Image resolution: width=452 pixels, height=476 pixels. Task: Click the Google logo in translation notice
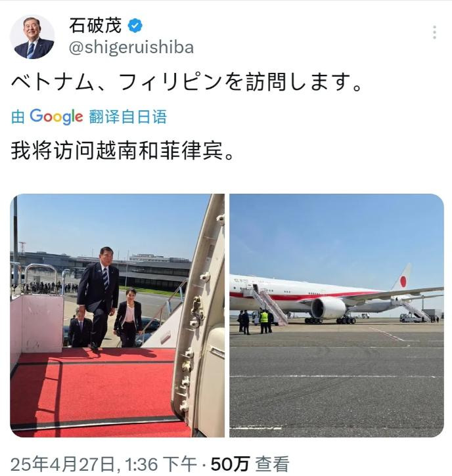pyautogui.click(x=56, y=116)
